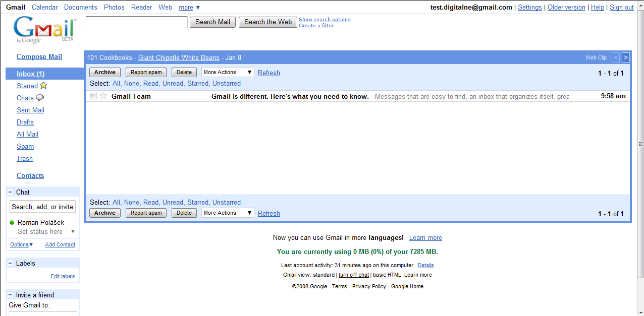Open Calendar from the top bar
The width and height of the screenshot is (644, 316).
[x=44, y=7]
